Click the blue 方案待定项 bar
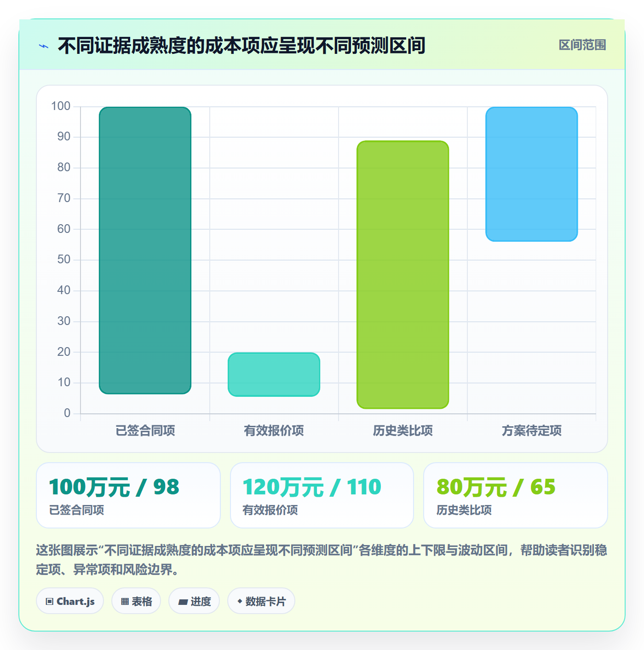The width and height of the screenshot is (644, 650). tap(531, 174)
